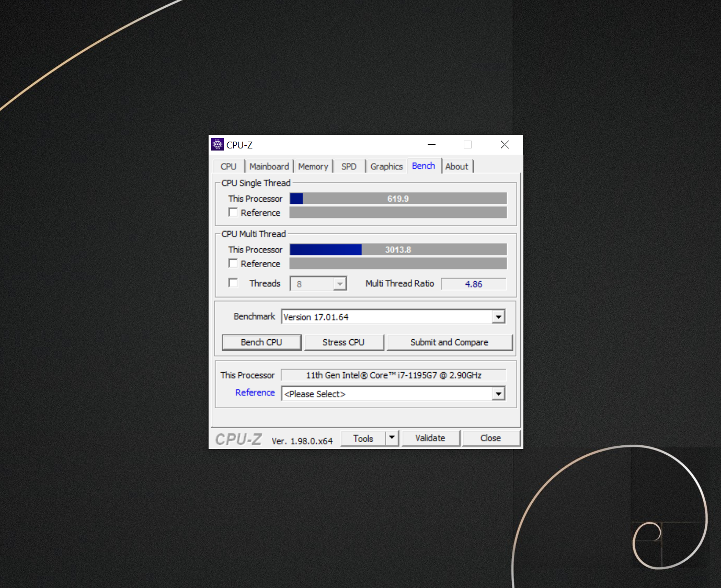
Task: Show the About tab
Action: (457, 166)
